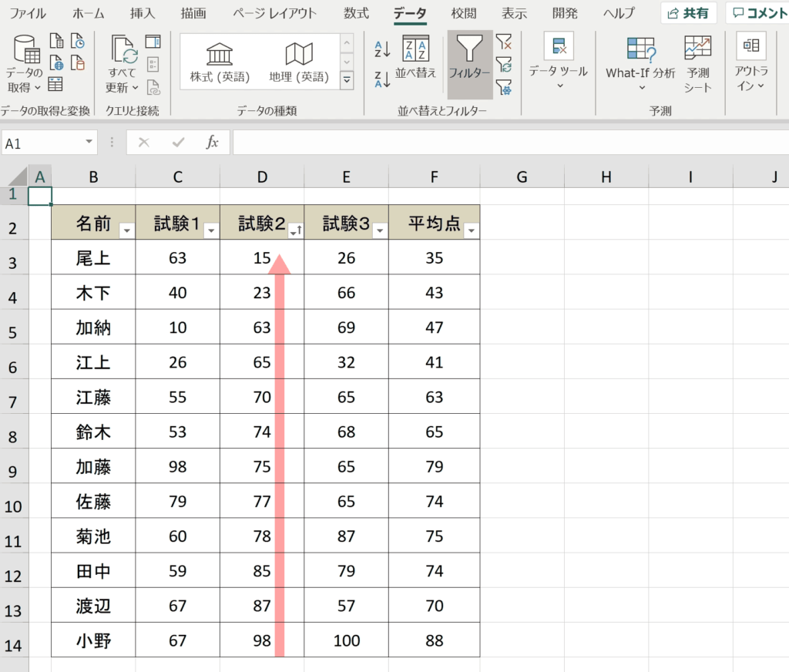Click the sort ascending A→Z icon
The image size is (789, 672).
382,49
